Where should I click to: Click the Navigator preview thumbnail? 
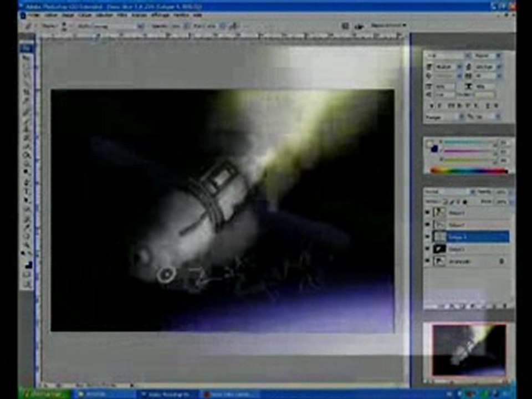[x=469, y=350]
